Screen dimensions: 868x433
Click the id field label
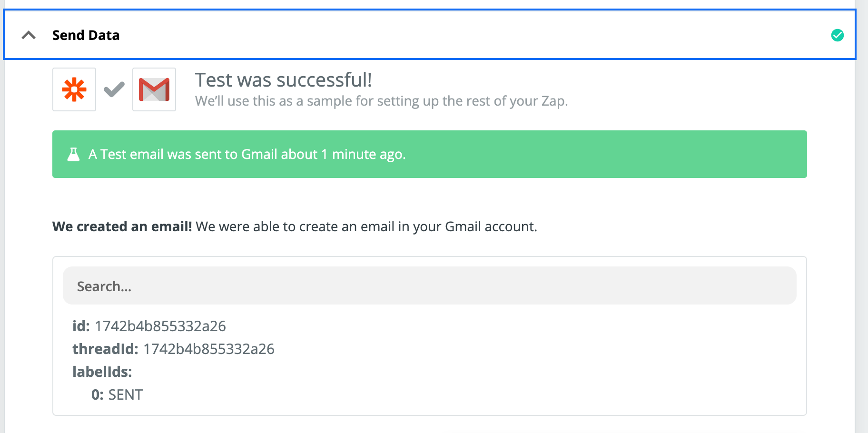(81, 326)
